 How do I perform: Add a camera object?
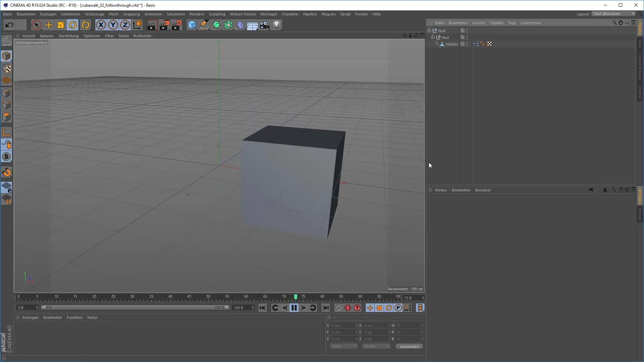pyautogui.click(x=265, y=25)
